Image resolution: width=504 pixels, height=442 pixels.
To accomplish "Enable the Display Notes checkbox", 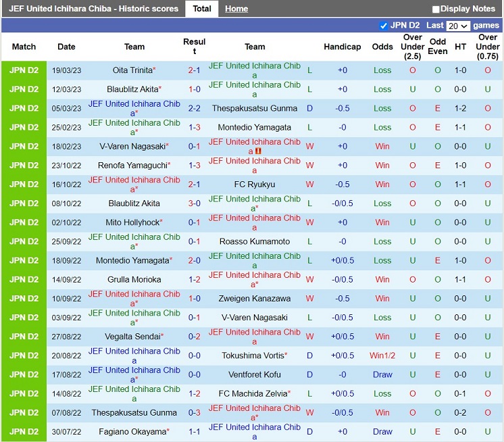I will pyautogui.click(x=436, y=9).
